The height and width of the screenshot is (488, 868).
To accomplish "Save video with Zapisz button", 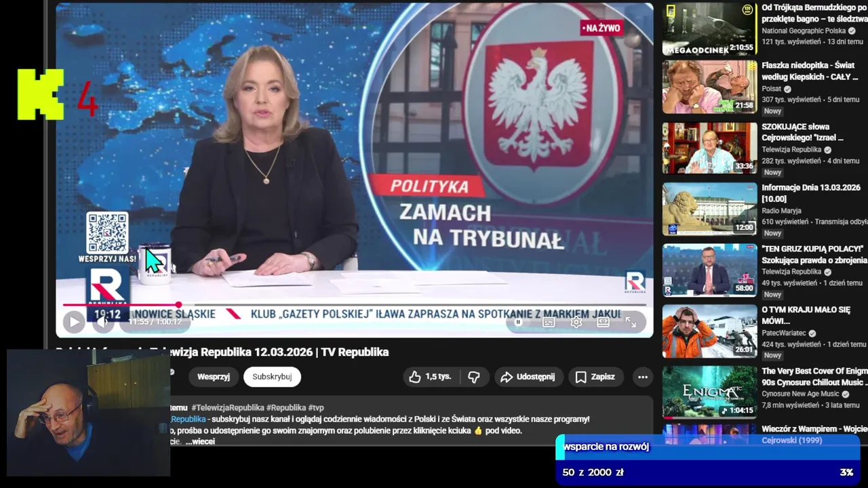I will coord(595,377).
